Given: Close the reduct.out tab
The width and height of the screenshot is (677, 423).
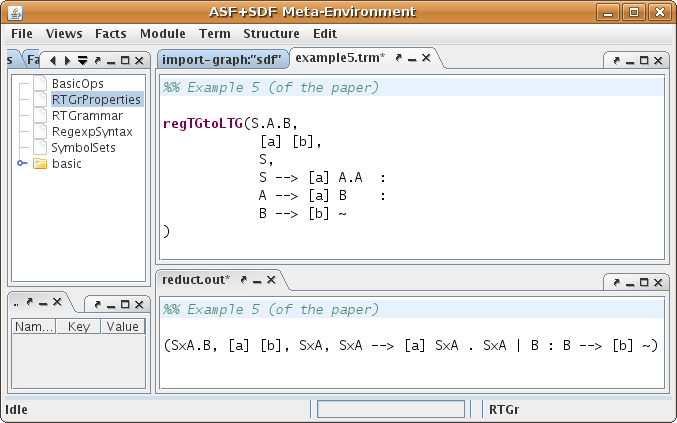Looking at the screenshot, I should point(271,280).
